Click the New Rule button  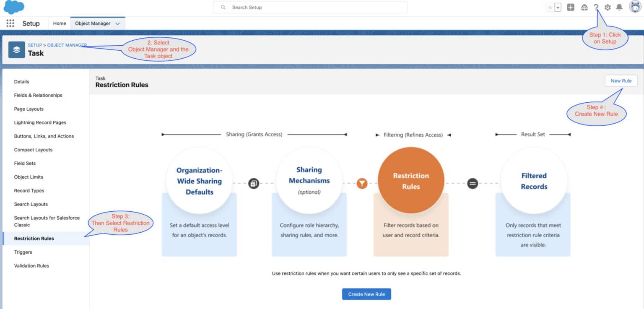621,80
